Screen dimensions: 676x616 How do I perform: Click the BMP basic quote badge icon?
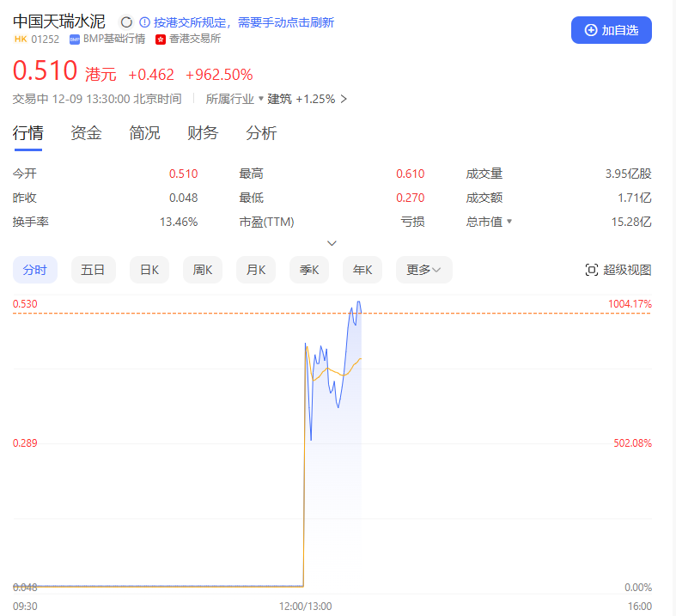tap(75, 39)
